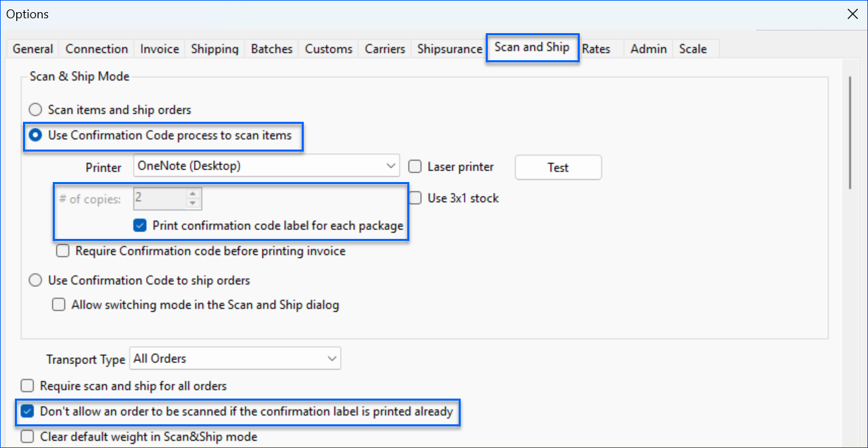Choose 'Use Confirmation Code process to scan items'
Screen dimensions: 868x448
tap(35, 135)
